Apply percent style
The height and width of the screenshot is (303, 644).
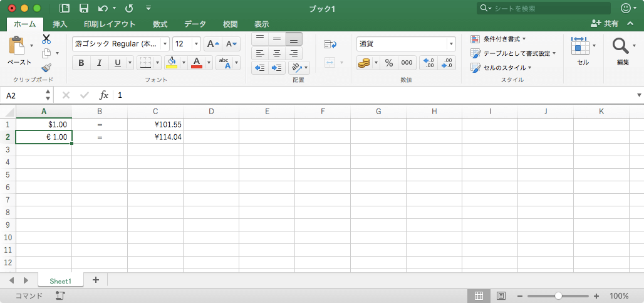389,63
